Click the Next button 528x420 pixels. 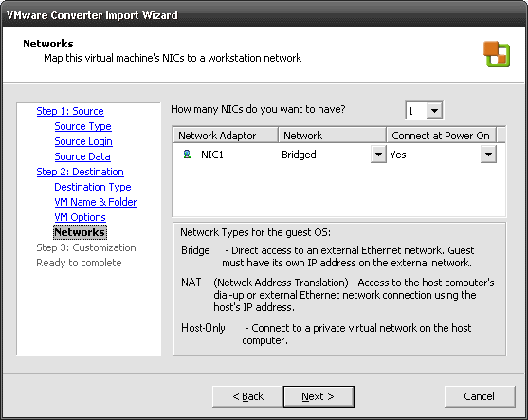pyautogui.click(x=319, y=396)
